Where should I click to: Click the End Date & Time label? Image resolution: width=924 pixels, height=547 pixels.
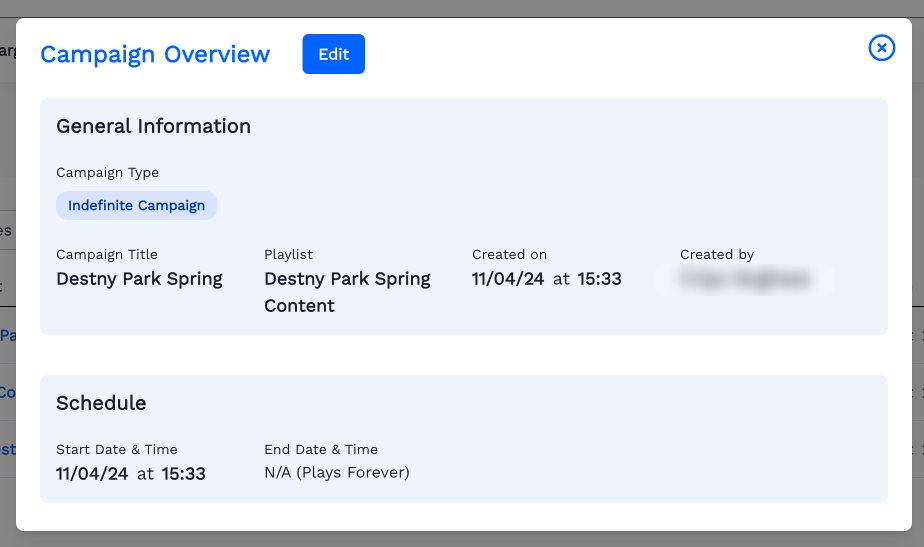pos(320,450)
